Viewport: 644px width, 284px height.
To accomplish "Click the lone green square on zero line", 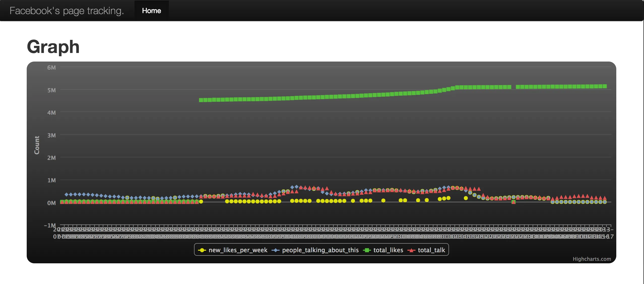I will click(x=513, y=202).
